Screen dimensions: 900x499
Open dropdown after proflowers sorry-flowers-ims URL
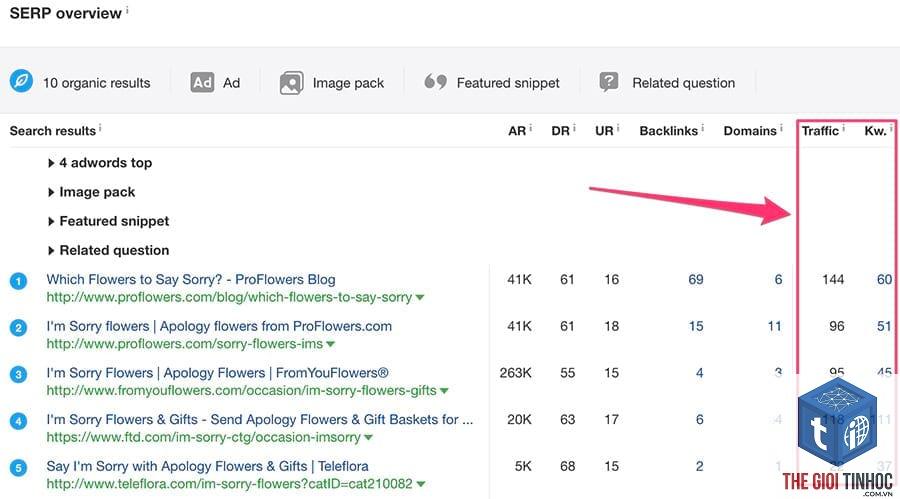point(331,344)
